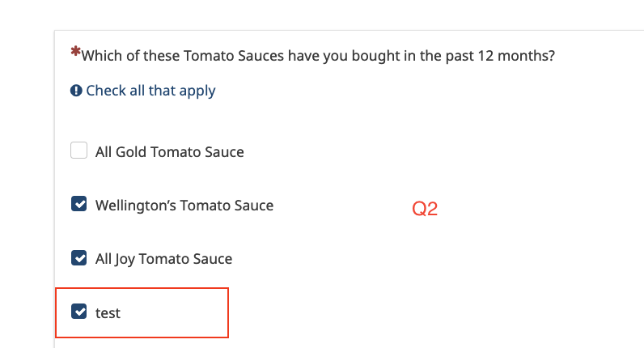This screenshot has height=348, width=644.
Task: Click the 'test' option label
Action: tap(108, 312)
